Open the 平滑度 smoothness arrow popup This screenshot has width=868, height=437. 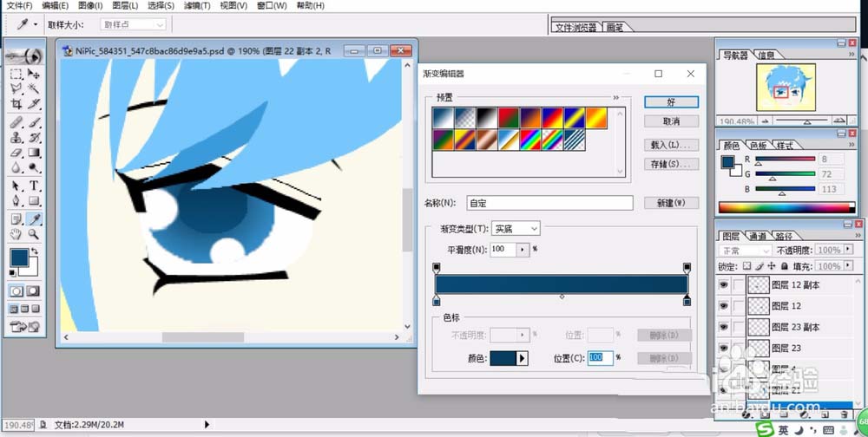pos(523,250)
